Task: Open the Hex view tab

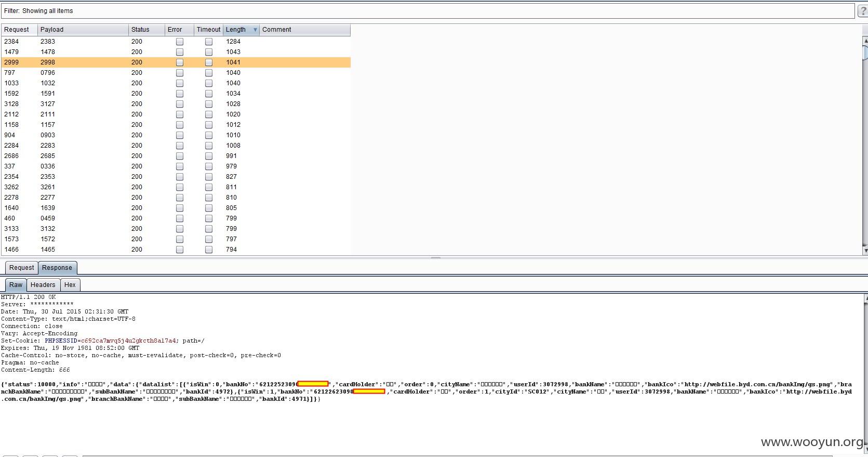Action: pos(70,285)
